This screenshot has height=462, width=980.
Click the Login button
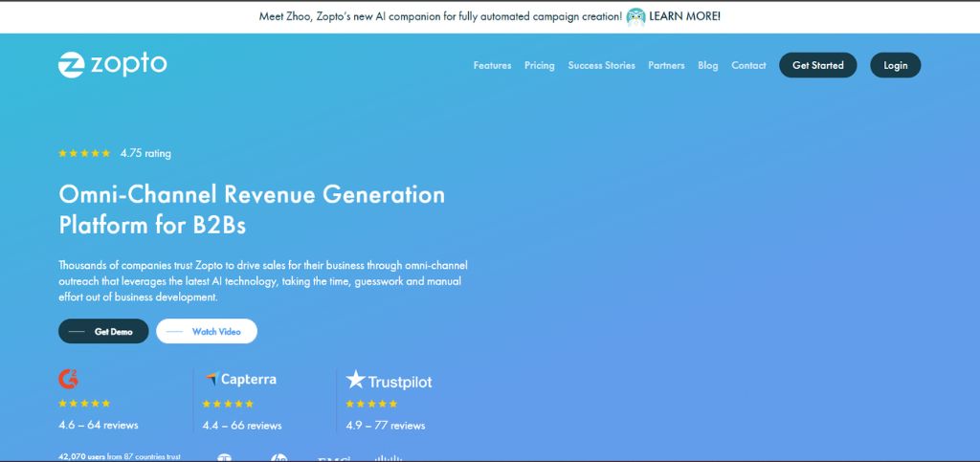point(896,65)
